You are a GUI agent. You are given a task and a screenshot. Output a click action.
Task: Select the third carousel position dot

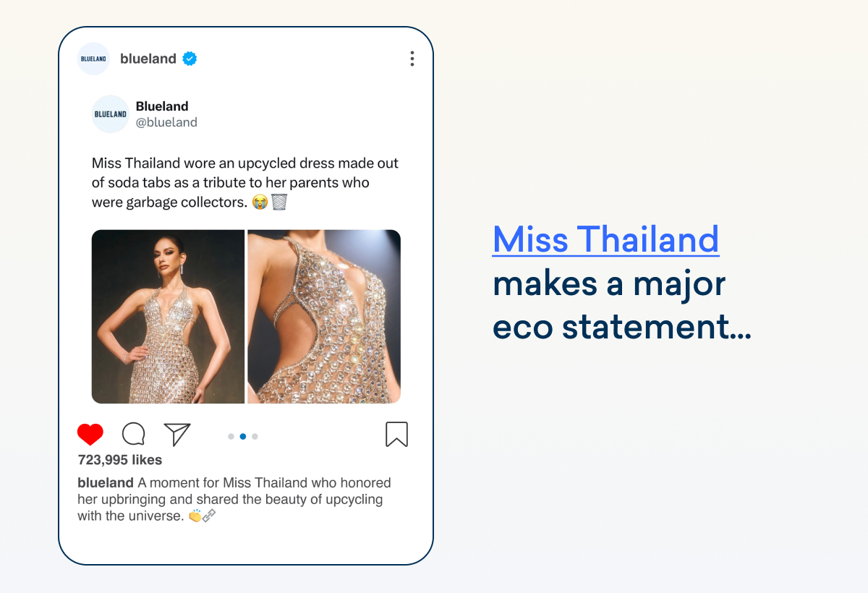point(254,436)
